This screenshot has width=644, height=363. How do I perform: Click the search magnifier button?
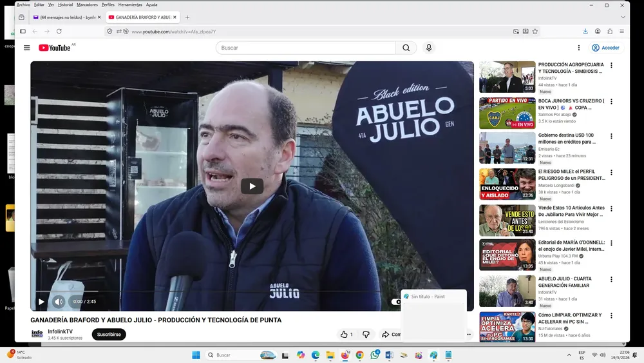[406, 48]
